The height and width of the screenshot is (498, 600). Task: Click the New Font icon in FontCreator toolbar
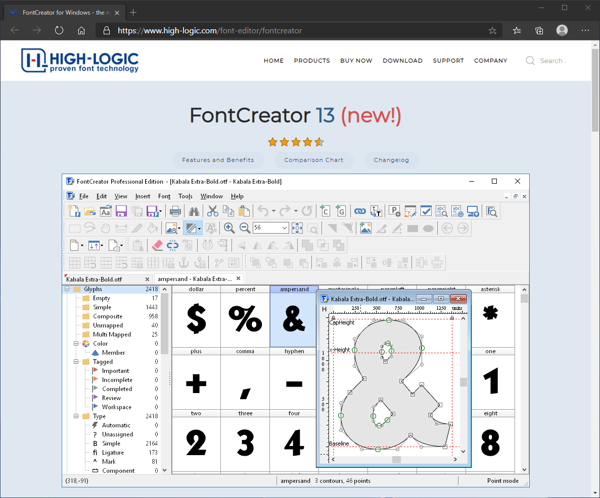click(74, 211)
